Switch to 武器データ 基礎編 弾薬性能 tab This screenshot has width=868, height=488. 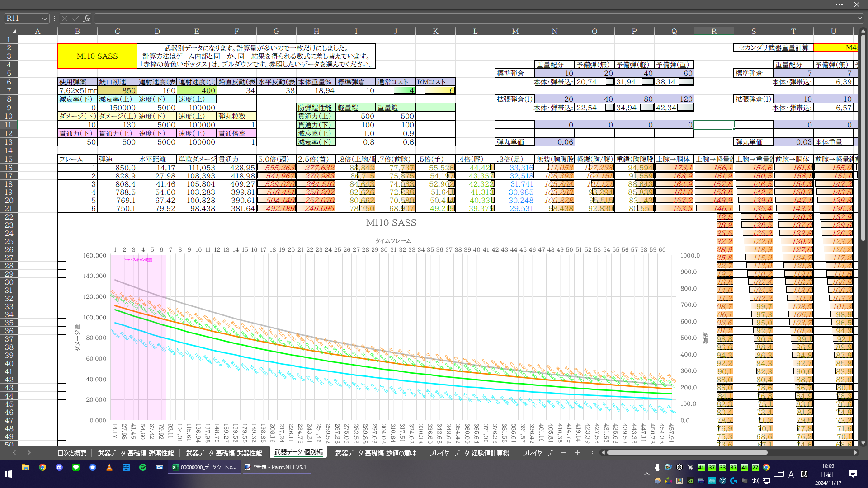point(136,452)
